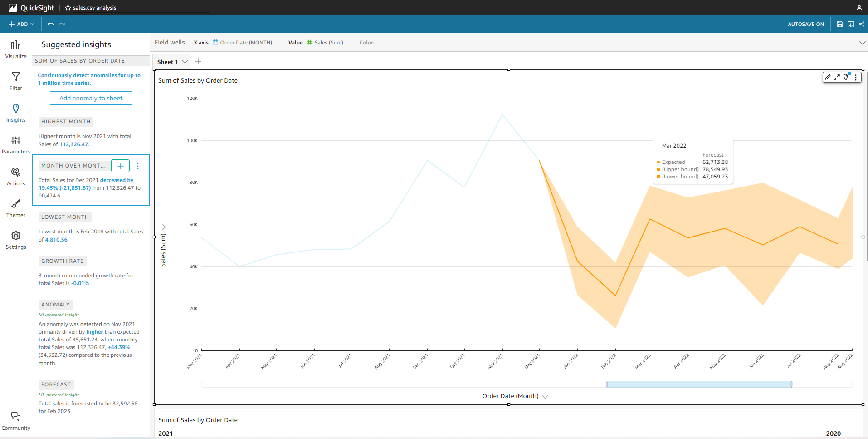Add Month over Month insight with plus
The height and width of the screenshot is (439, 868).
(x=121, y=166)
